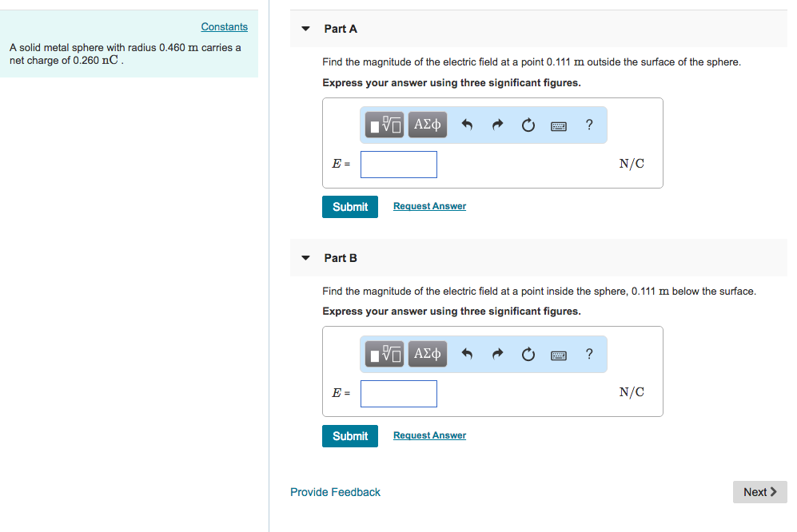Reset the Part B answer field
797x532 pixels.
tap(528, 354)
